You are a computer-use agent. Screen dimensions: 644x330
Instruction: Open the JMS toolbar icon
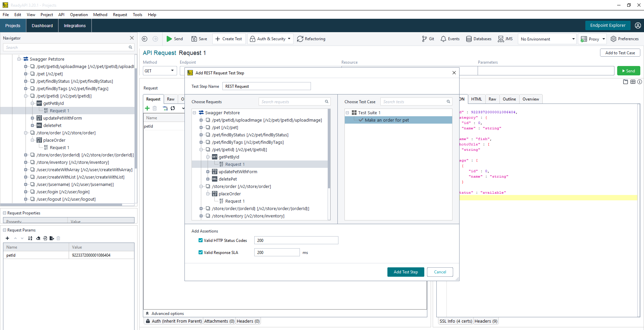coord(501,39)
